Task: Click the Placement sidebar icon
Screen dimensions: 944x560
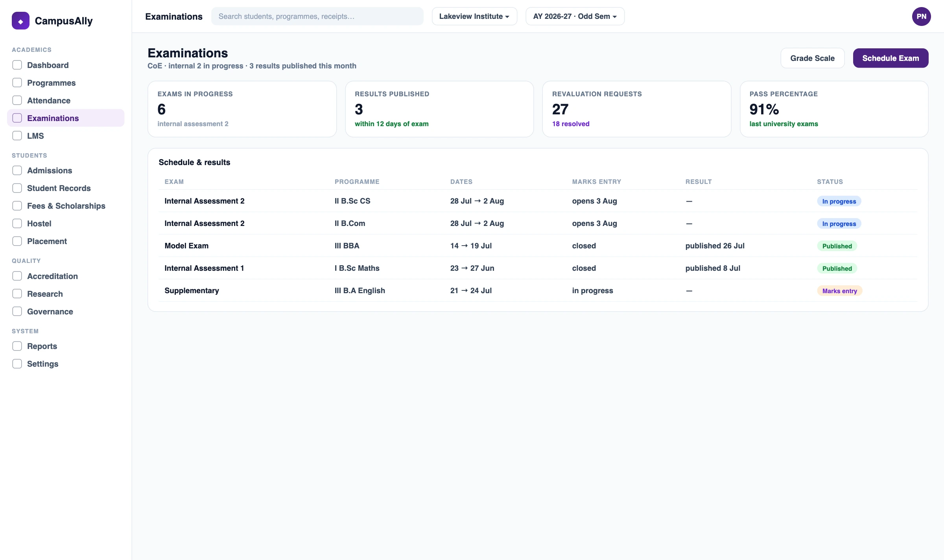Action: pyautogui.click(x=17, y=241)
